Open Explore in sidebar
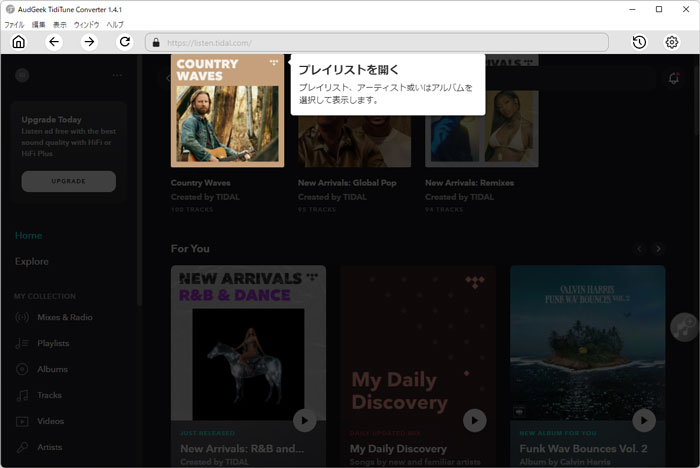700x468 pixels. (32, 261)
